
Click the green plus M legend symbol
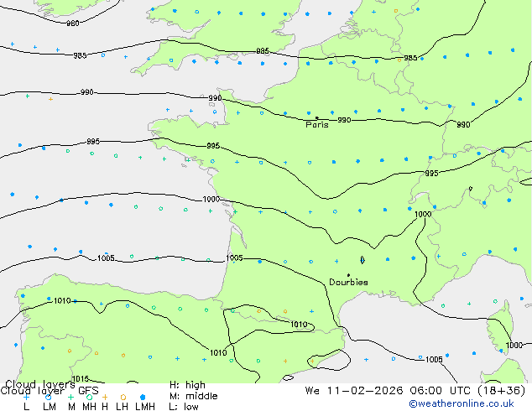click(x=70, y=397)
